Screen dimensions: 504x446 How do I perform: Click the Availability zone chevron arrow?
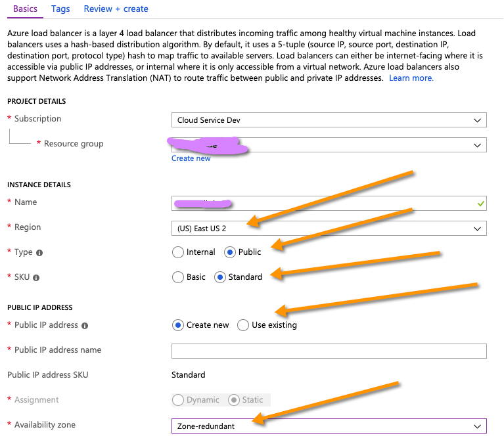tap(477, 427)
